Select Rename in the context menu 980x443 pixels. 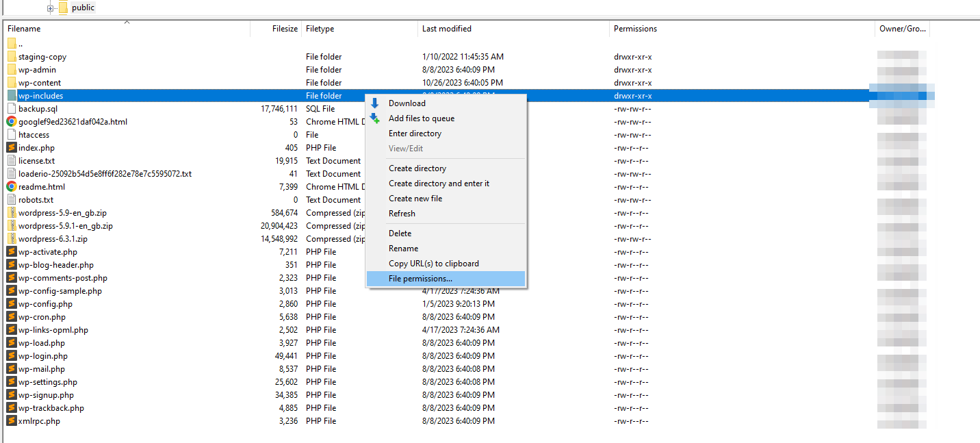pos(446,249)
